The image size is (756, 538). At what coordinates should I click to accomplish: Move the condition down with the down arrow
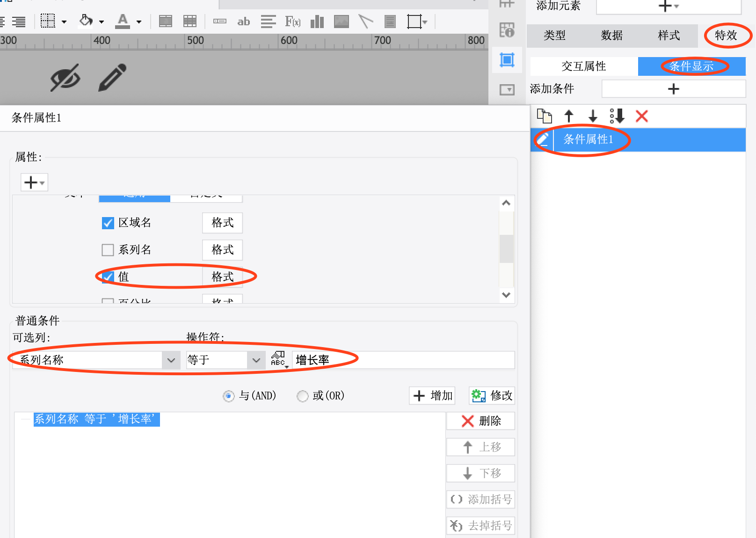593,116
